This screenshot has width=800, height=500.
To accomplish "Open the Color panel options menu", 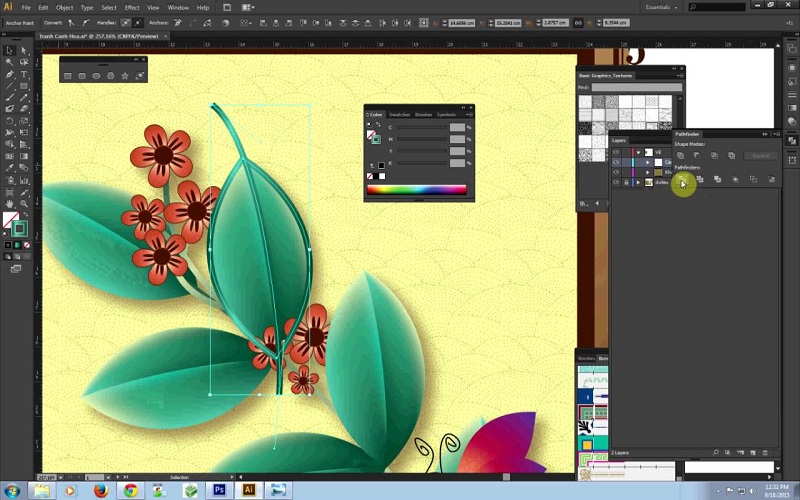I will pos(469,115).
